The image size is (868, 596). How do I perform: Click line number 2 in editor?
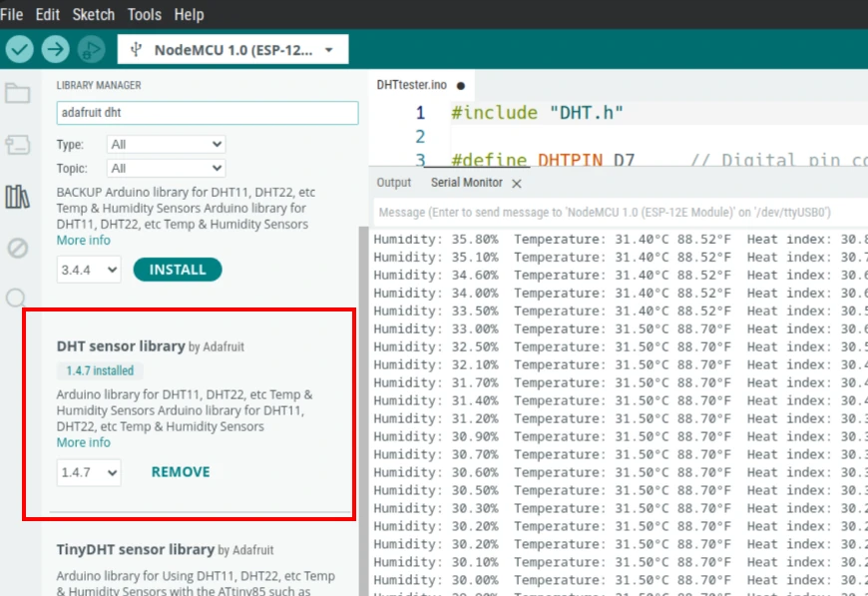click(420, 137)
